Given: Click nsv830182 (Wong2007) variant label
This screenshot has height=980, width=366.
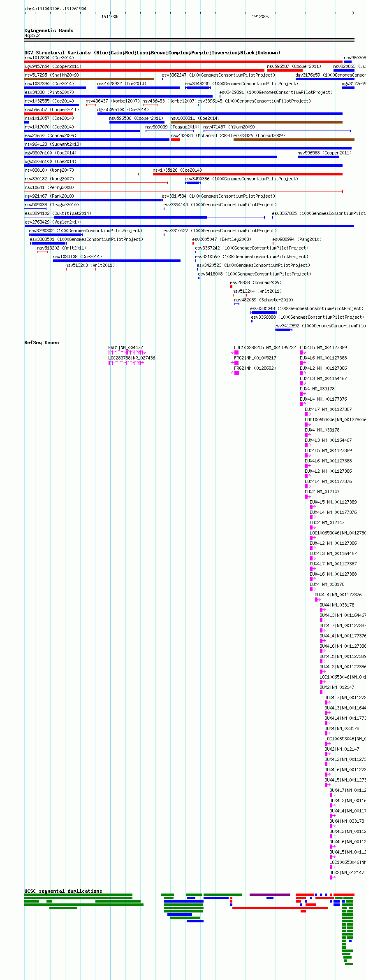Looking at the screenshot, I should coord(49,179).
